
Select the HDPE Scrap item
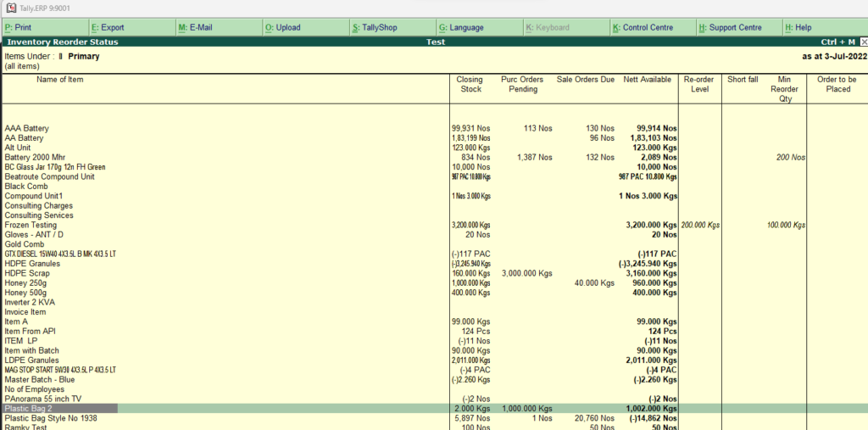coord(27,273)
